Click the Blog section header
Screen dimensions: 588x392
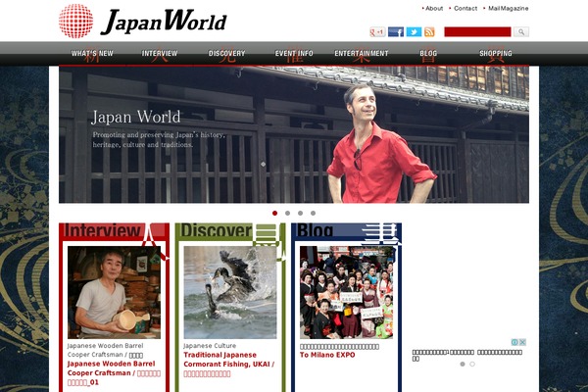pos(347,231)
